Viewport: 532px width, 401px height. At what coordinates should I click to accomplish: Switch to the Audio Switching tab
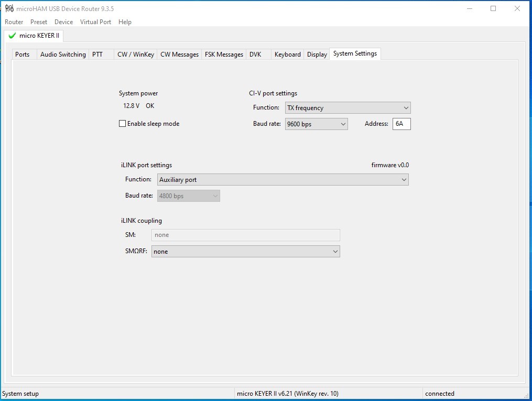[x=63, y=55]
